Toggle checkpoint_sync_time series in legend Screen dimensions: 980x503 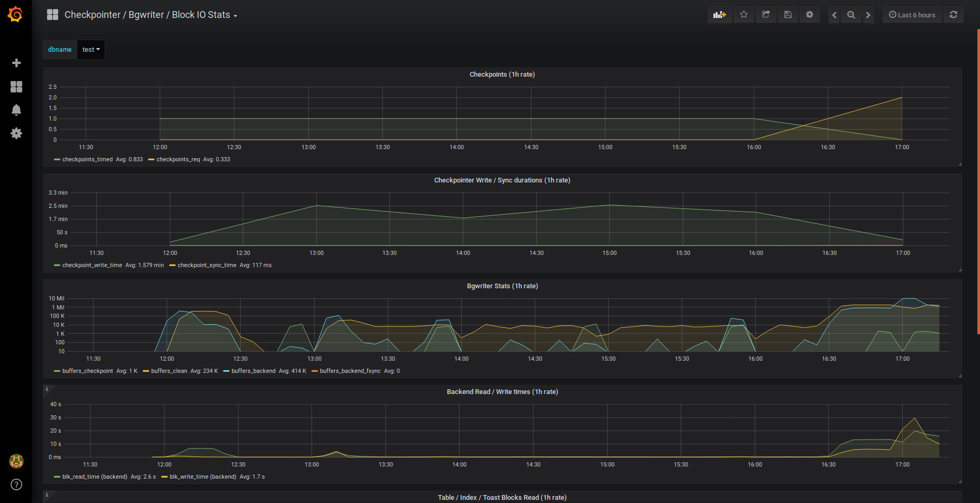coord(207,265)
